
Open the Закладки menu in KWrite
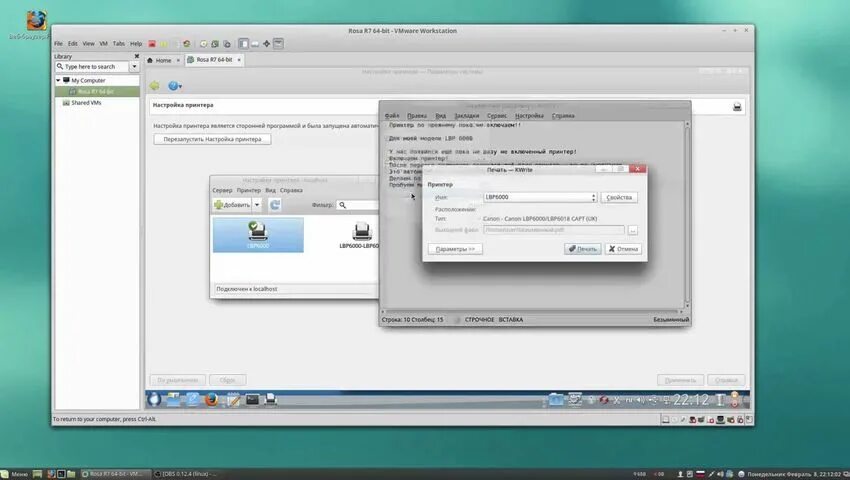click(x=467, y=116)
